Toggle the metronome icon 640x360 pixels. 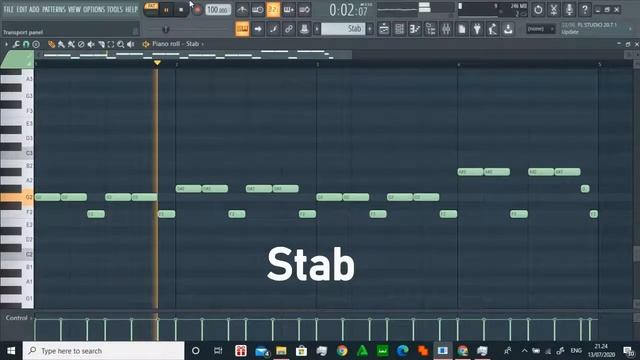[x=242, y=10]
